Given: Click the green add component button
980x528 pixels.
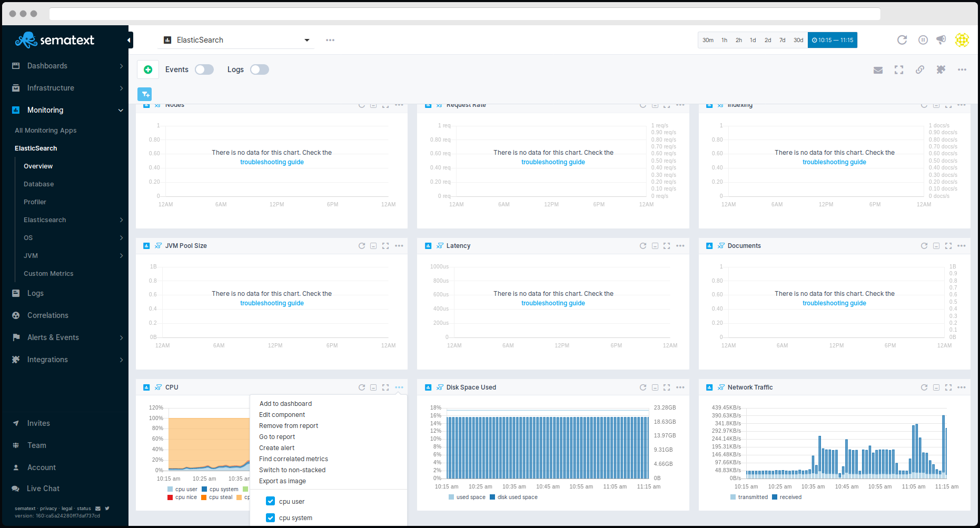Looking at the screenshot, I should point(148,69).
